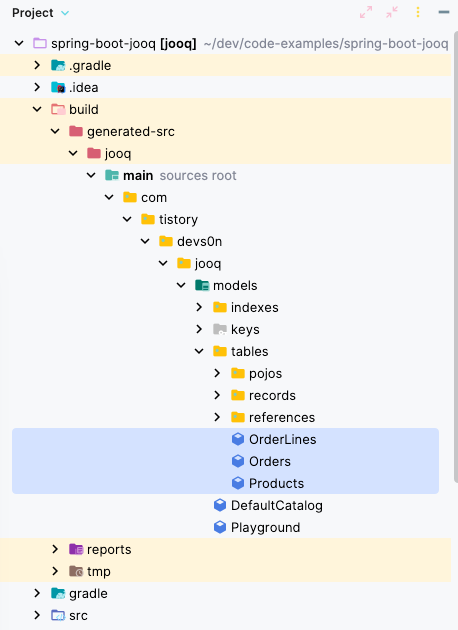
Task: Click the .idea folder icon
Action: [x=58, y=87]
